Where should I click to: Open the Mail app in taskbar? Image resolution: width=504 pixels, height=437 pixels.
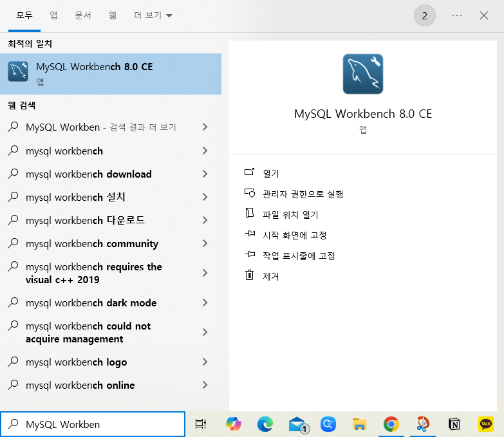click(297, 425)
